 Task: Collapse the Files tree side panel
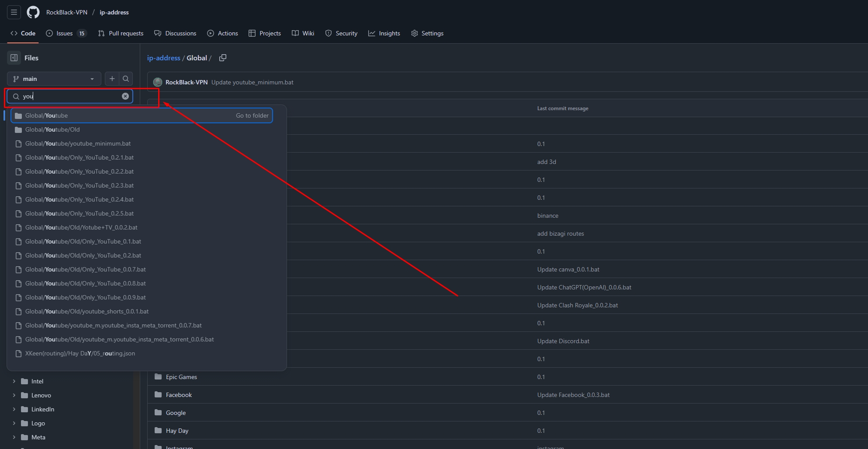[x=14, y=58]
